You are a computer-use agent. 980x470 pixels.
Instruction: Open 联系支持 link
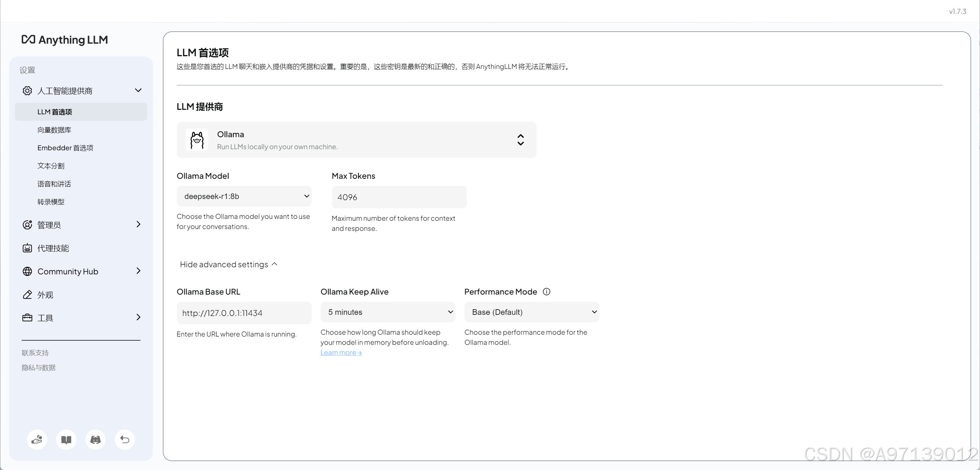pyautogui.click(x=35, y=353)
